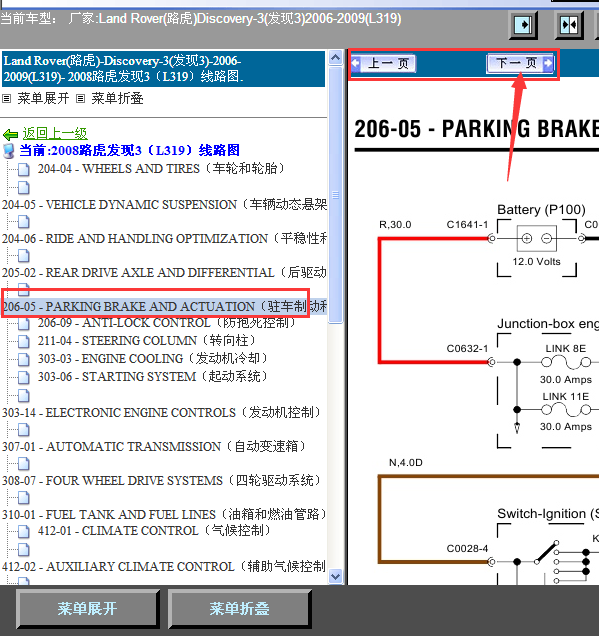Image resolution: width=599 pixels, height=636 pixels.
Task: Click page icon above 204-06 RIDE AND HANDLING
Action: [24, 222]
